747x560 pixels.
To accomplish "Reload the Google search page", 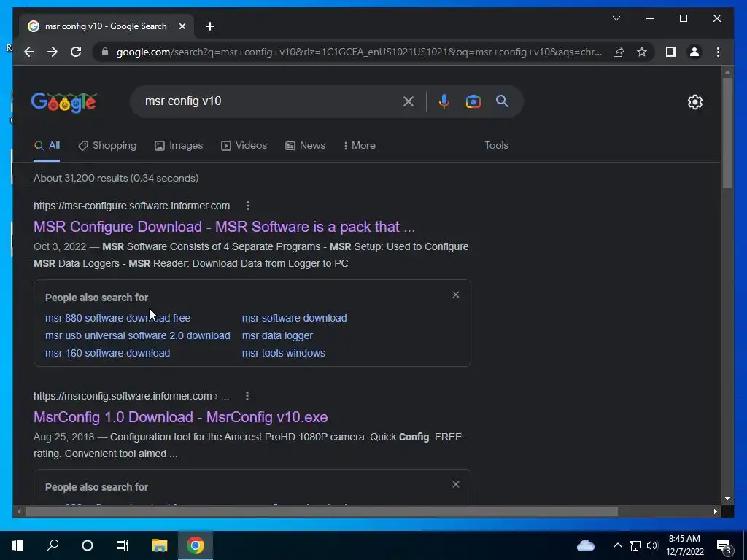I will click(76, 52).
